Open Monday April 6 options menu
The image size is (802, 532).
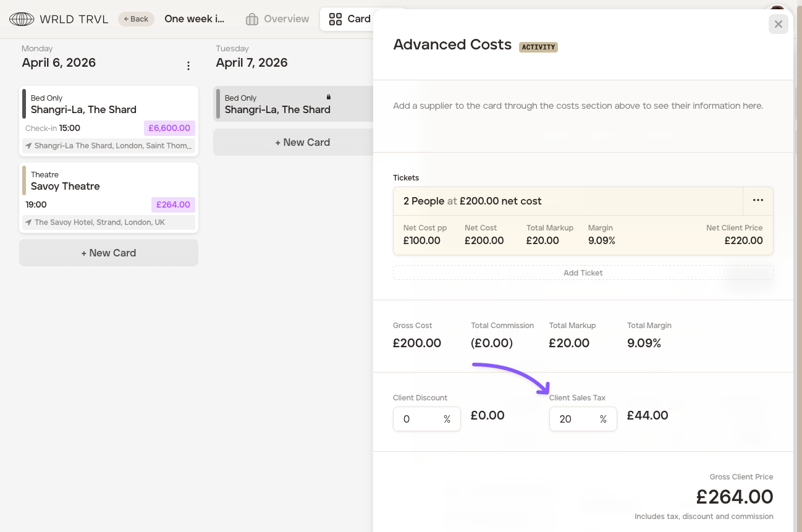pos(188,65)
